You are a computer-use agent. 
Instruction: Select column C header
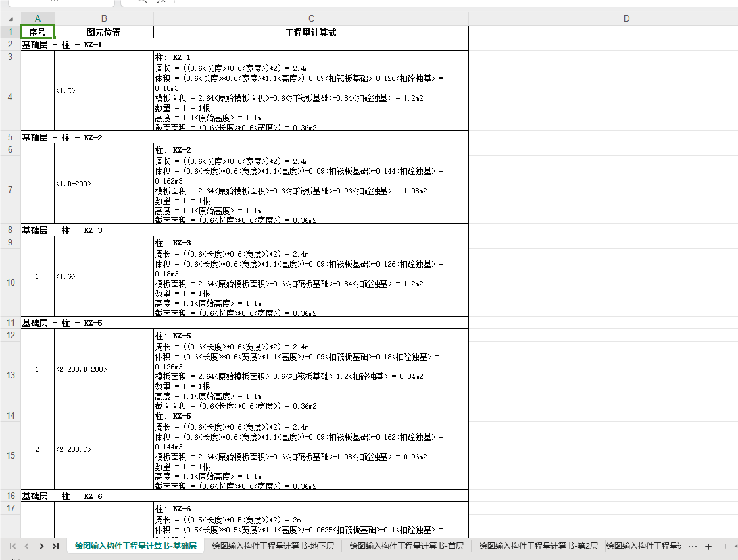coord(311,18)
